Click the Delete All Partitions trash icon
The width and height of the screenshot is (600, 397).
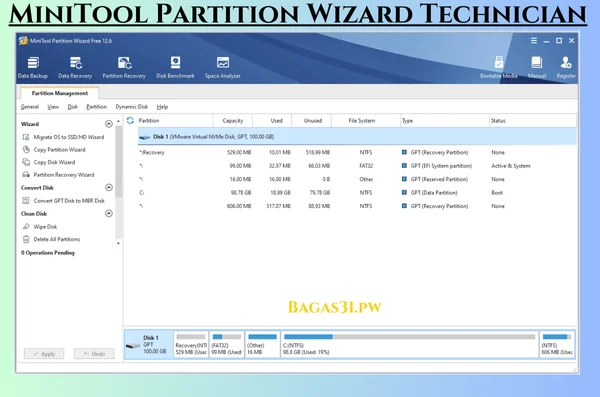coord(26,239)
